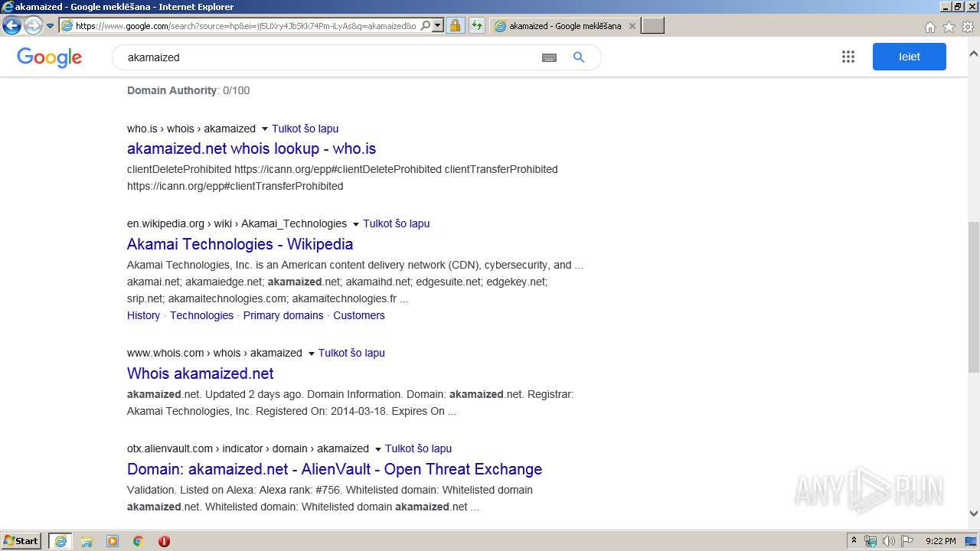This screenshot has height=551, width=980.
Task: Expand the otx.alienvault.com result options arrow
Action: click(x=378, y=449)
